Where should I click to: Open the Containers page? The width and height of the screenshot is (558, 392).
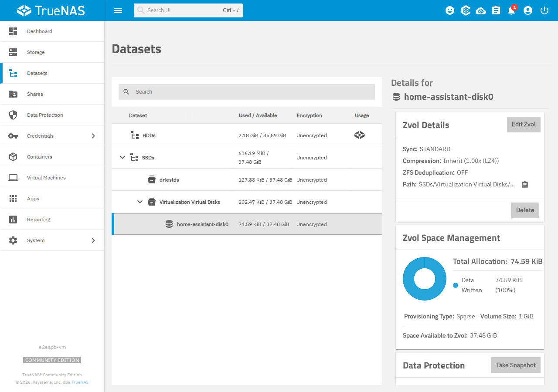point(52,157)
